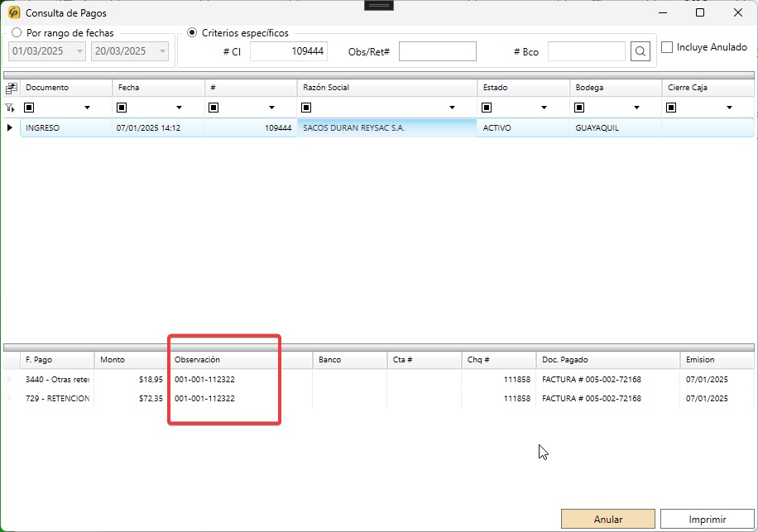
Task: Click the $72,35 amount cell
Action: tap(131, 398)
